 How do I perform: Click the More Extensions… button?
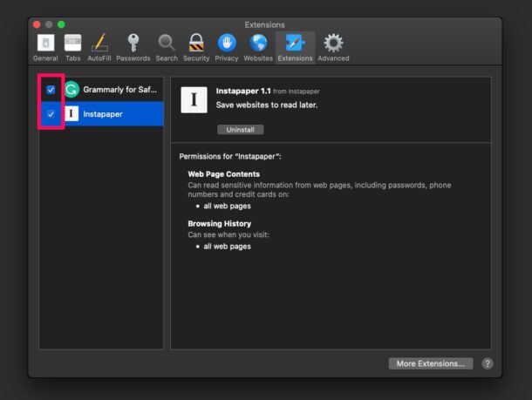coord(431,363)
